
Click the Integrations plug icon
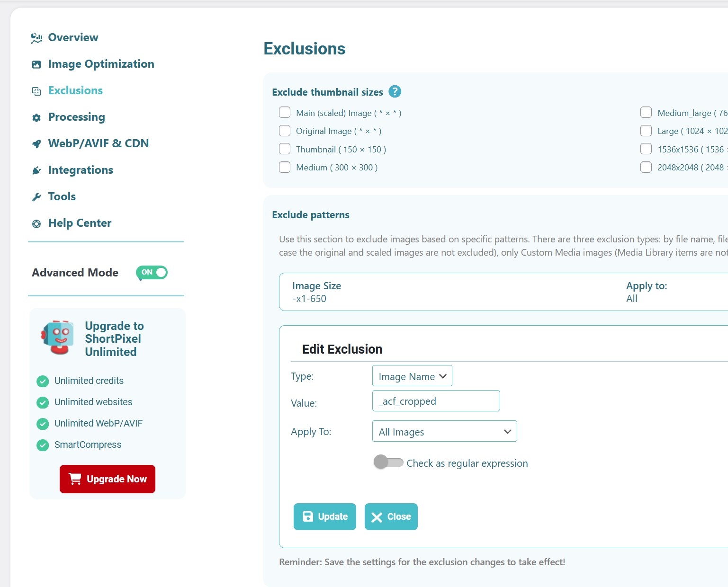[36, 170]
